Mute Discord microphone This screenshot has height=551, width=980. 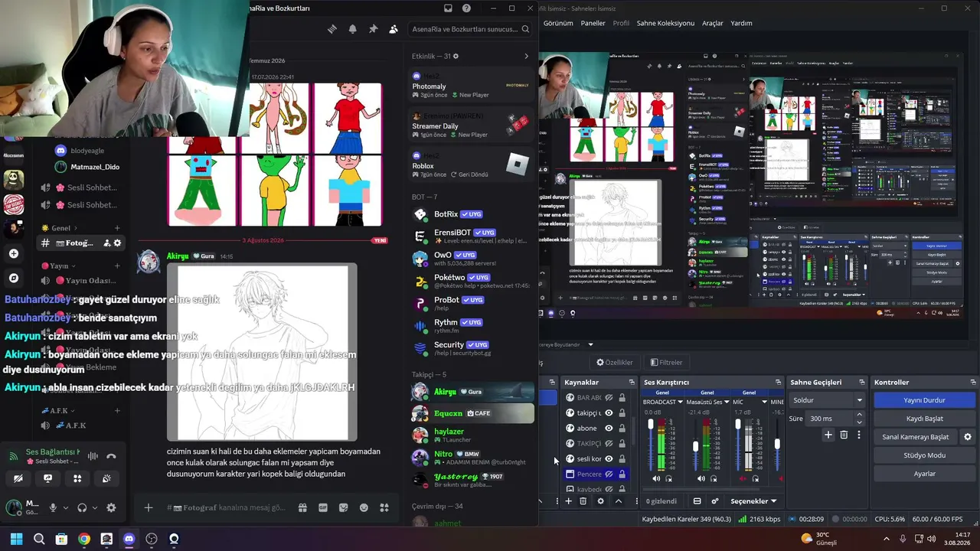coord(53,507)
